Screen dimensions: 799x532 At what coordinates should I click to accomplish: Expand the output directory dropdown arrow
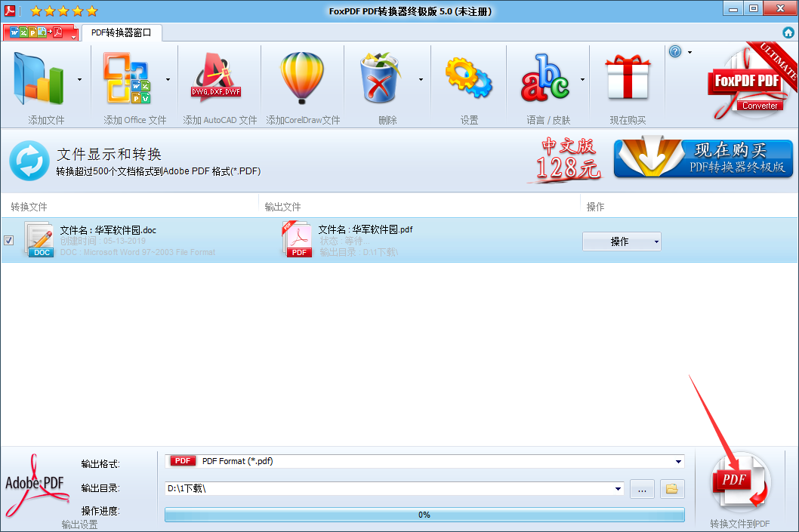[x=618, y=489]
